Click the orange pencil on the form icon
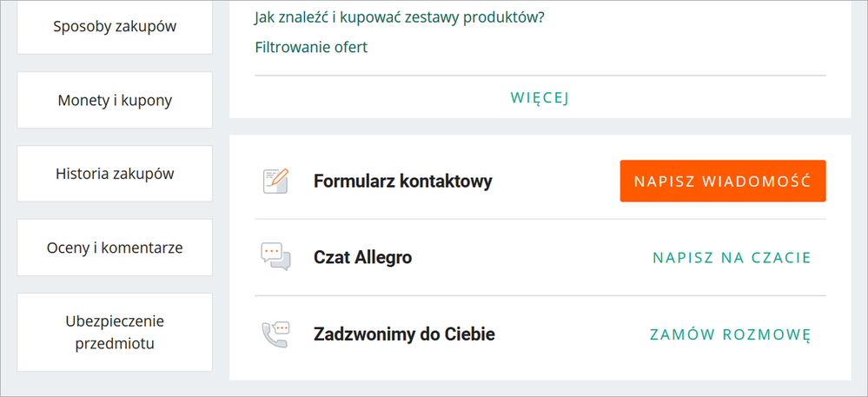The width and height of the screenshot is (868, 397). [279, 176]
